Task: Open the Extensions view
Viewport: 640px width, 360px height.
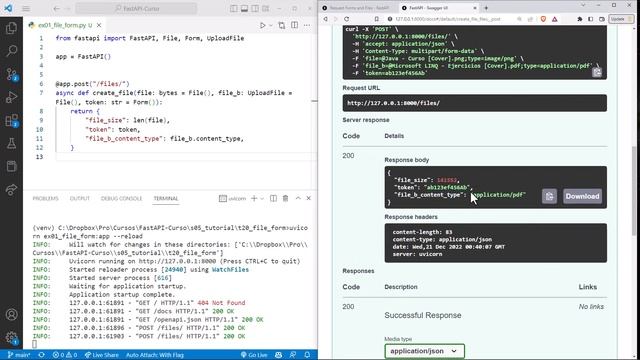Action: tap(11, 120)
